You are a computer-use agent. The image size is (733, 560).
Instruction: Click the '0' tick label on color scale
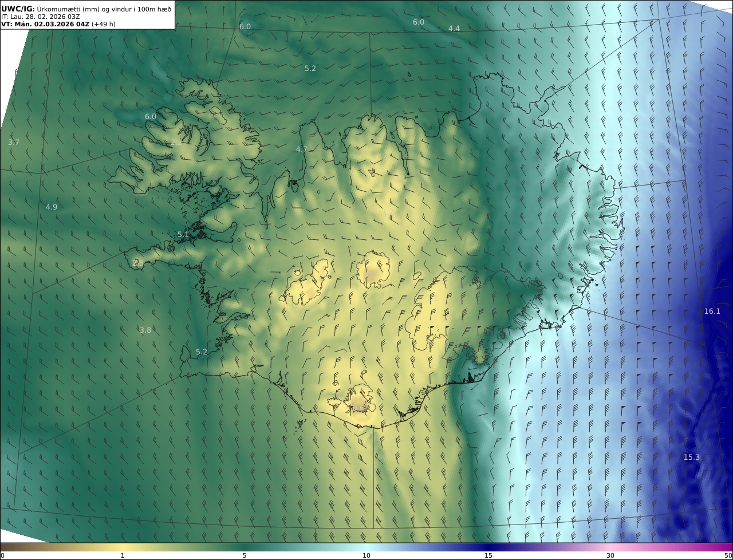coord(2,555)
